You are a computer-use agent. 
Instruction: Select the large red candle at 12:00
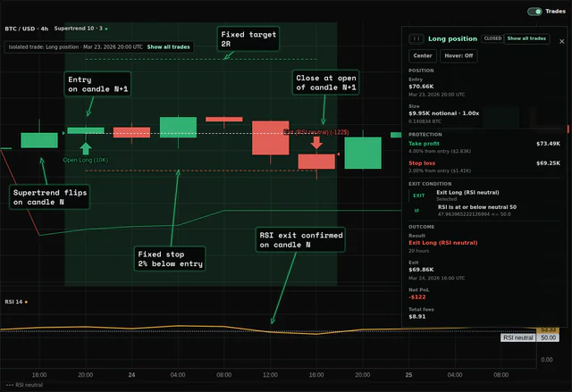270,138
